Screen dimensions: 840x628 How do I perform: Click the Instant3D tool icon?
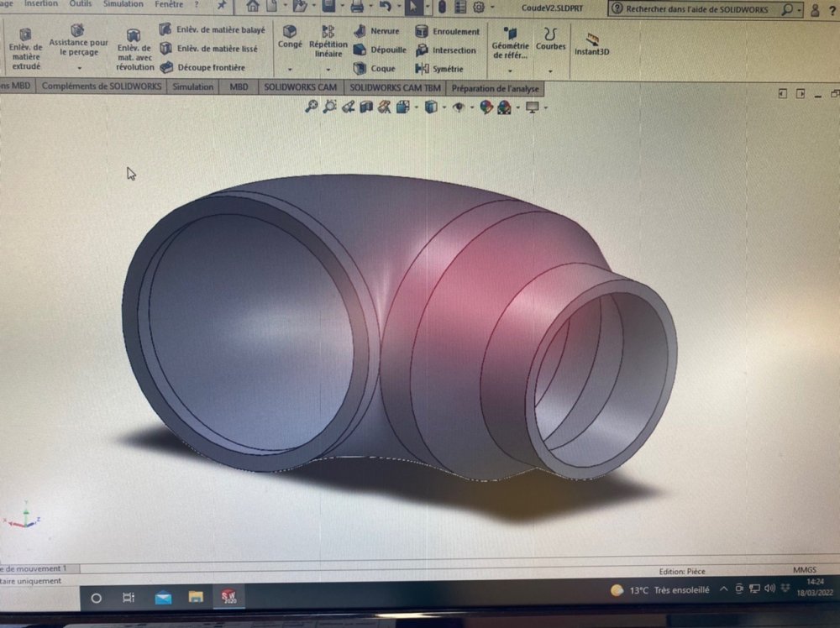pos(591,44)
